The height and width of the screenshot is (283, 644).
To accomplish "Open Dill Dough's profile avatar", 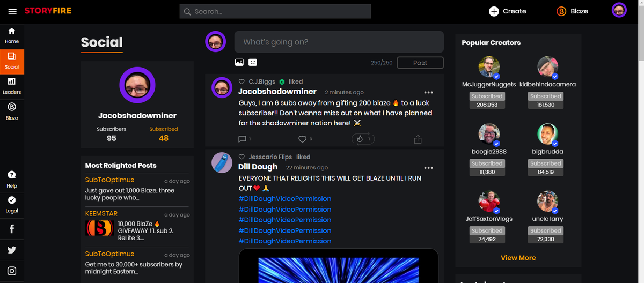I will 222,162.
